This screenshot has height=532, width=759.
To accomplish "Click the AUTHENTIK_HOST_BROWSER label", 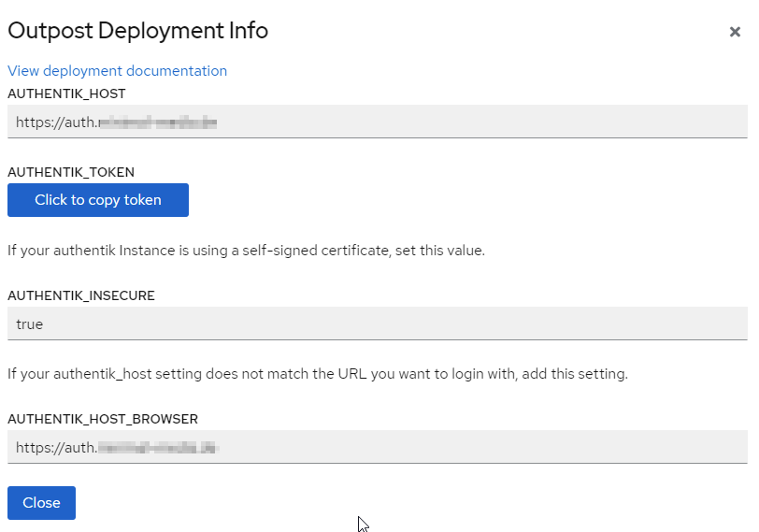I will coord(103,419).
